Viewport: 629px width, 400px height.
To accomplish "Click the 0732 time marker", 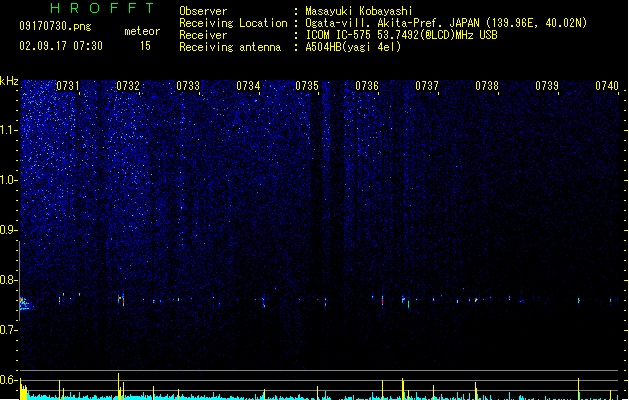I will (128, 86).
